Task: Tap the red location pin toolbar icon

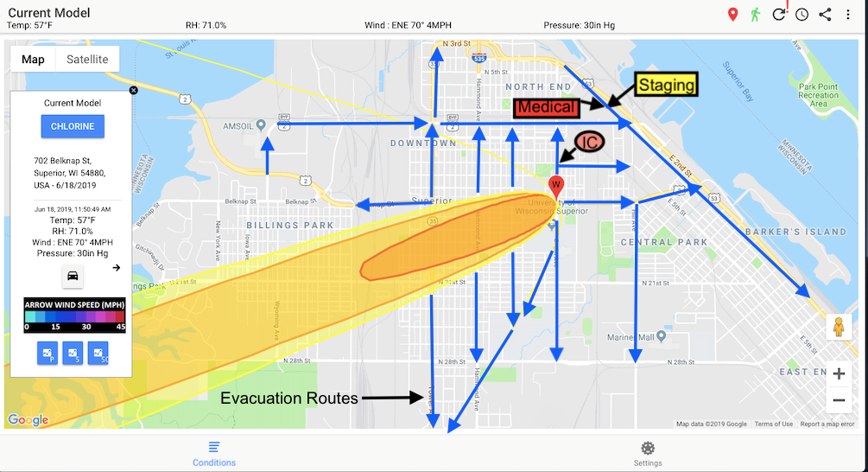Action: (x=732, y=15)
